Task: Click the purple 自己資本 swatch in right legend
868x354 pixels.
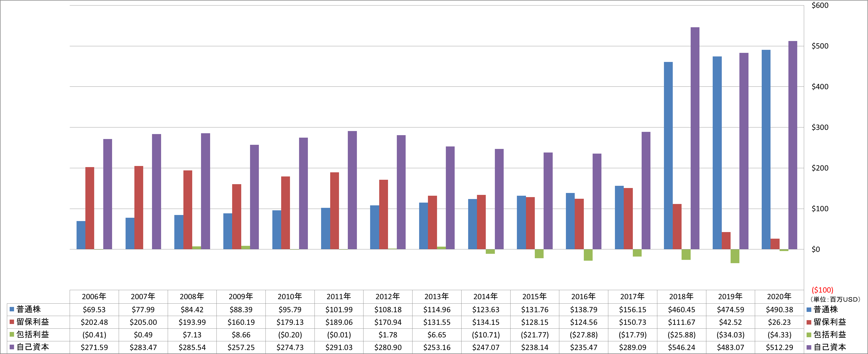Action: click(x=809, y=347)
